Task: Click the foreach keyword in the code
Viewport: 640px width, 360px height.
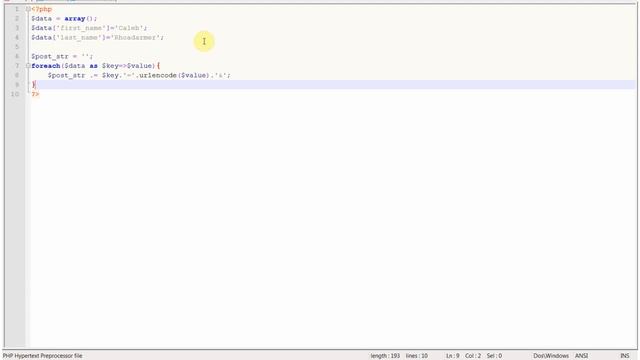Action: coord(46,66)
